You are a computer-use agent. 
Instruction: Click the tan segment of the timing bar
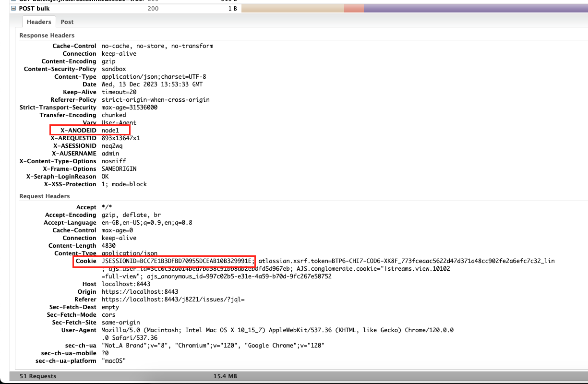click(292, 9)
